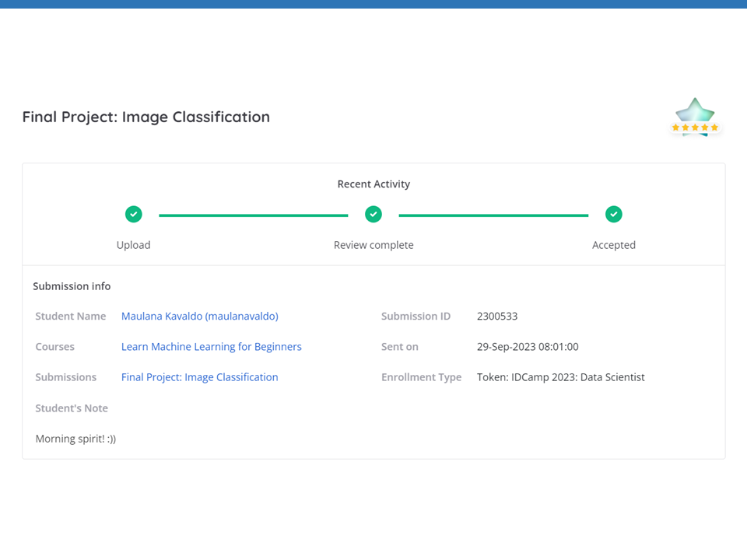Click the Student's Note label
Image resolution: width=747 pixels, height=560 pixels.
point(72,408)
